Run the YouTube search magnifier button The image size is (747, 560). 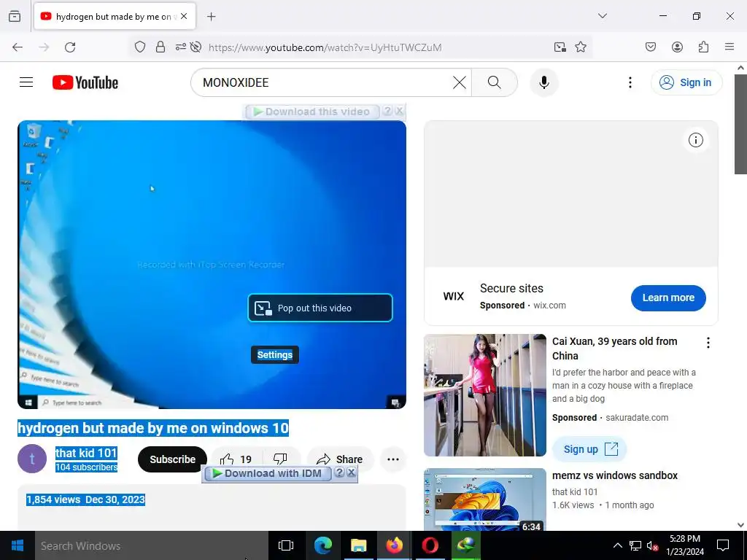495,82
